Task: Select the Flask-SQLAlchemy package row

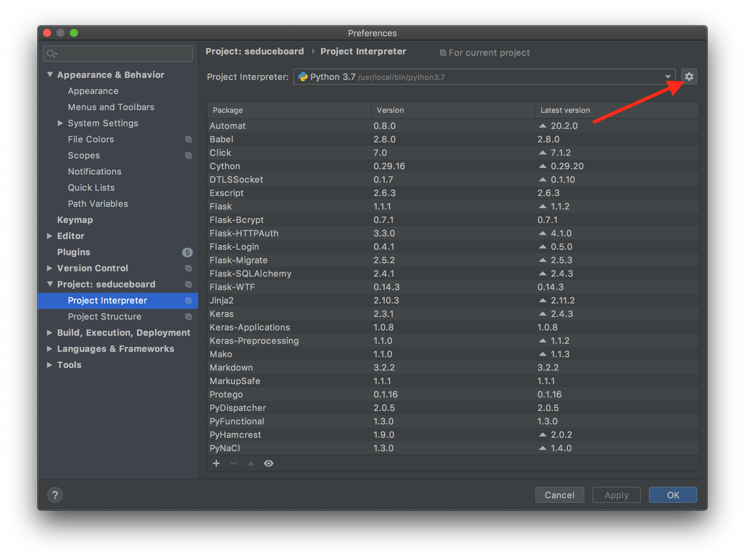Action: [453, 273]
